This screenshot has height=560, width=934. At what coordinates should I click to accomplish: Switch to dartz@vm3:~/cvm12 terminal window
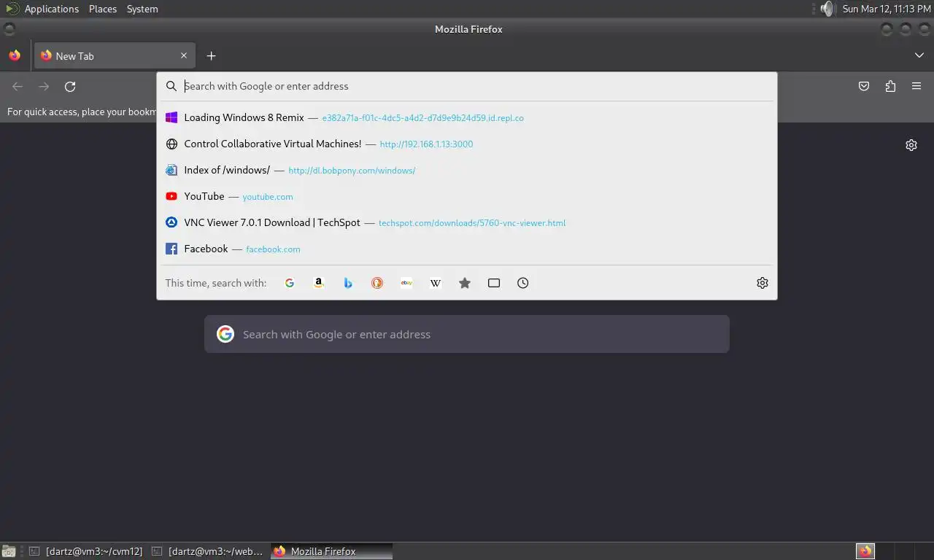tap(85, 551)
